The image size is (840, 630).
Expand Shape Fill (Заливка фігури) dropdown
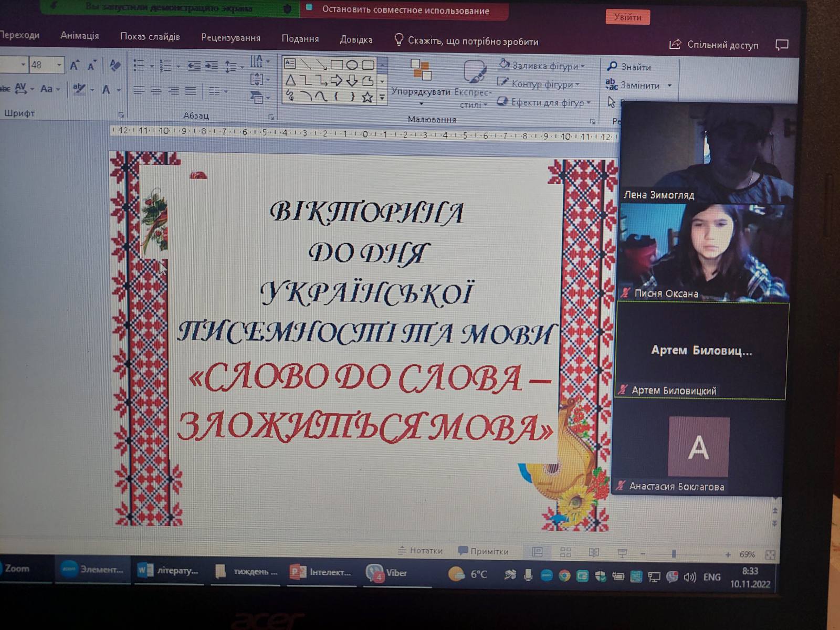tap(583, 66)
